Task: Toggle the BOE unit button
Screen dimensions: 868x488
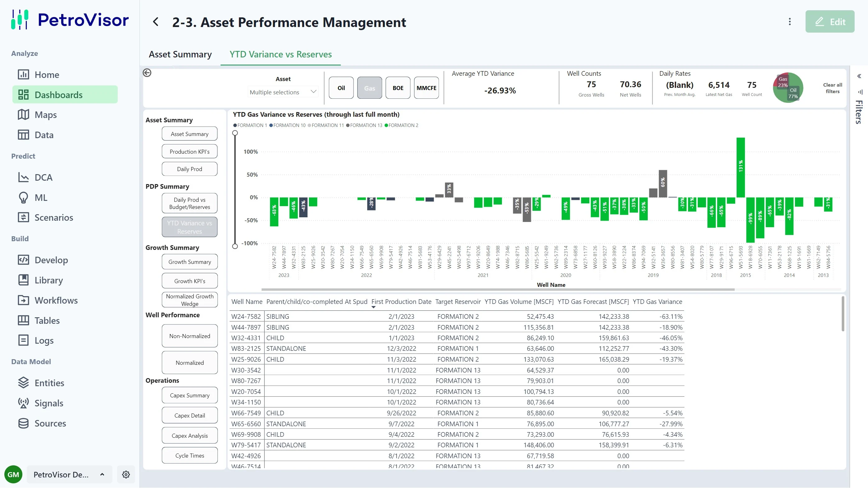Action: point(398,88)
